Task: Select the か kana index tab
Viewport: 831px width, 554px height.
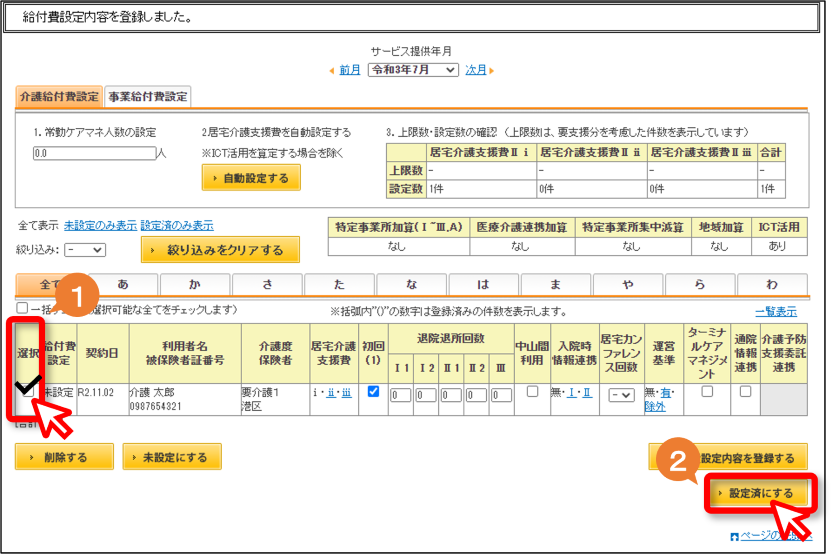Action: pos(195,285)
